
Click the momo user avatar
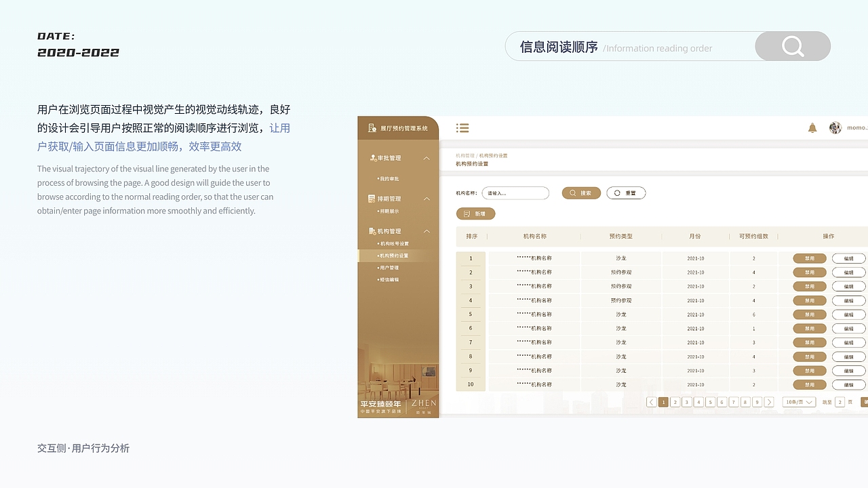coord(835,127)
